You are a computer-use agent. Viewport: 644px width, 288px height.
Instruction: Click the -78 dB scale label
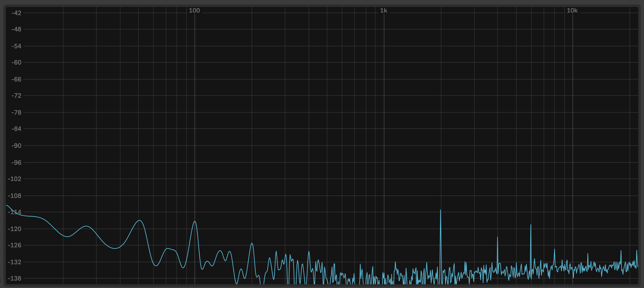click(16, 112)
